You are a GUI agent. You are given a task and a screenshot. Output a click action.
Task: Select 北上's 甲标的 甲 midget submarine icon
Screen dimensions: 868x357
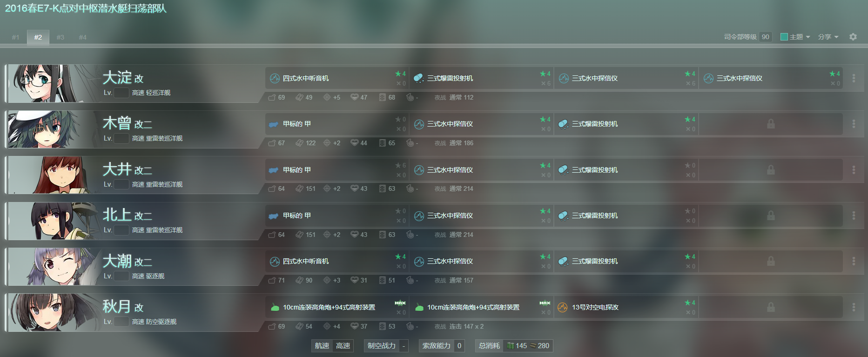[x=274, y=216]
